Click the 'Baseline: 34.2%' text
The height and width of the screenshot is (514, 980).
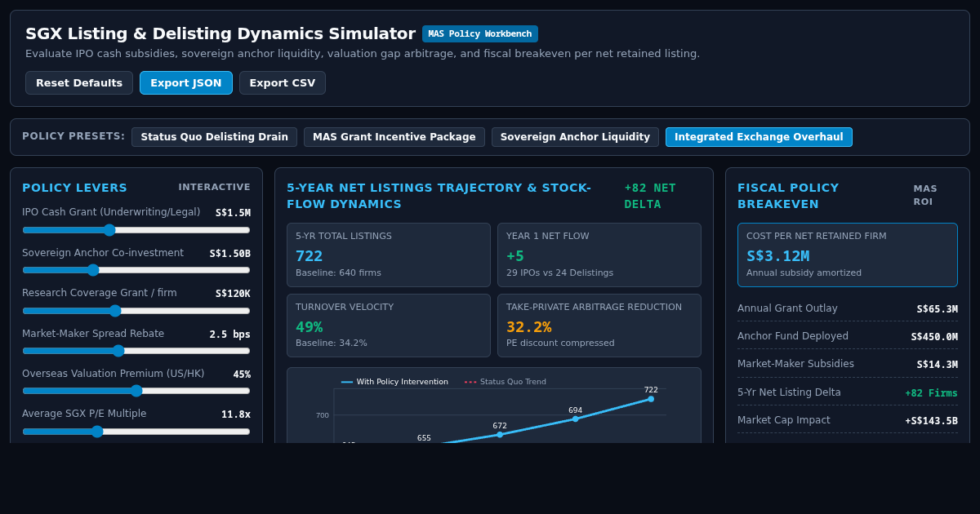[331, 343]
